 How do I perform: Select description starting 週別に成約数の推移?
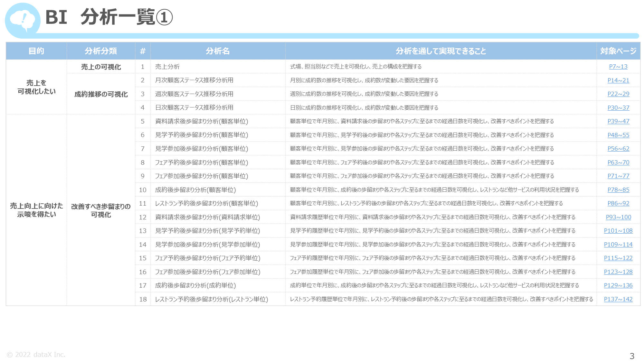coord(364,94)
